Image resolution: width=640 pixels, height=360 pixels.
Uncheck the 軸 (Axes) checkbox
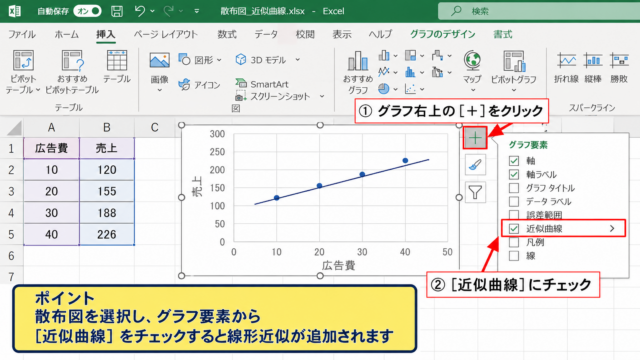click(x=514, y=161)
